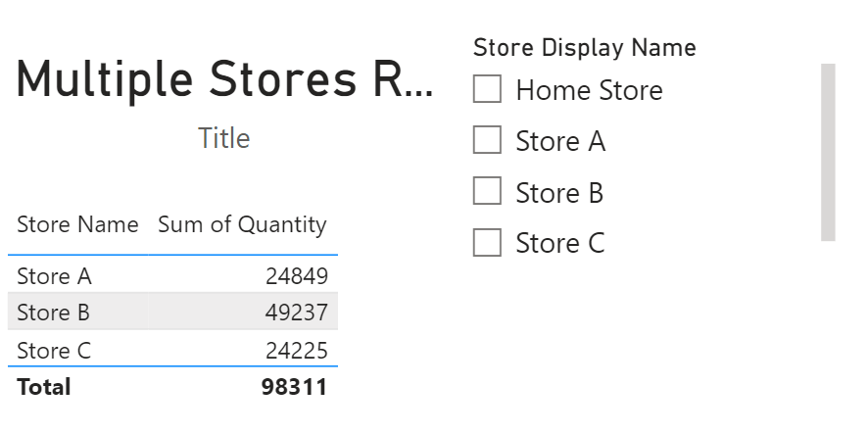
Task: Click the 24849 quantity value
Action: [x=296, y=276]
